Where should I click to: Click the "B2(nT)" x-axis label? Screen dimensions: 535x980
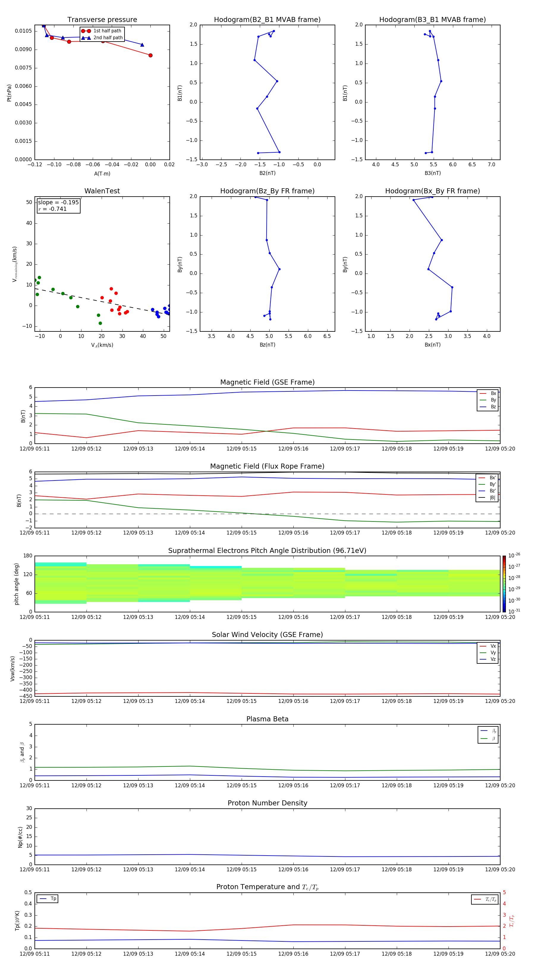(x=267, y=173)
